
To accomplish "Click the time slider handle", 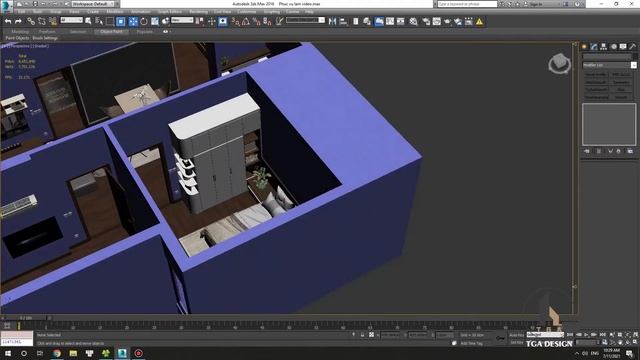I will 26,318.
